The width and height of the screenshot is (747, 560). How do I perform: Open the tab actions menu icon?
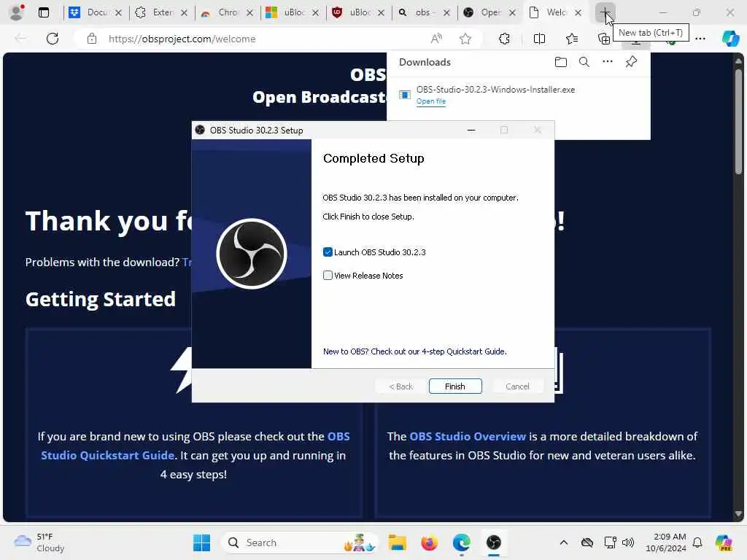tap(44, 12)
